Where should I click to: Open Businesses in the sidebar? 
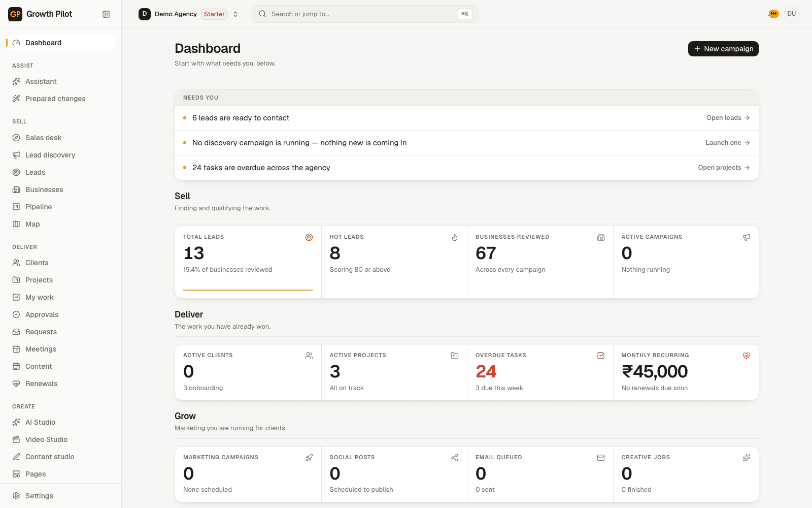[x=60, y=189]
